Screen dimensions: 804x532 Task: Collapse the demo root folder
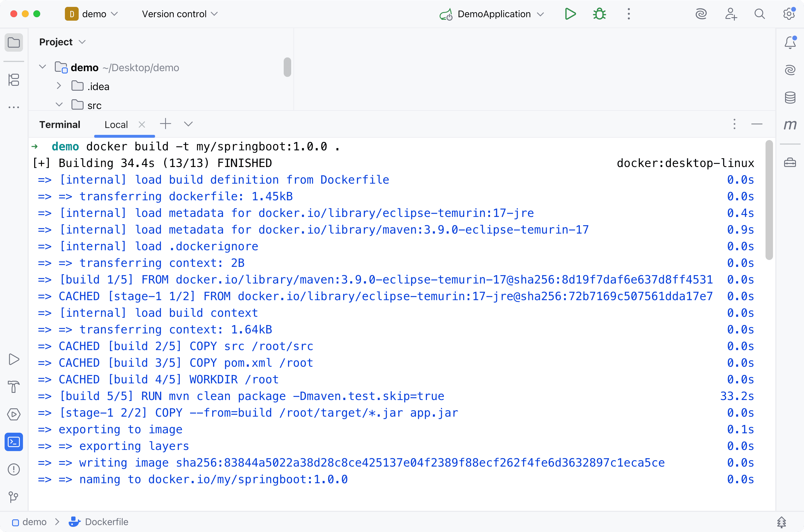click(42, 67)
